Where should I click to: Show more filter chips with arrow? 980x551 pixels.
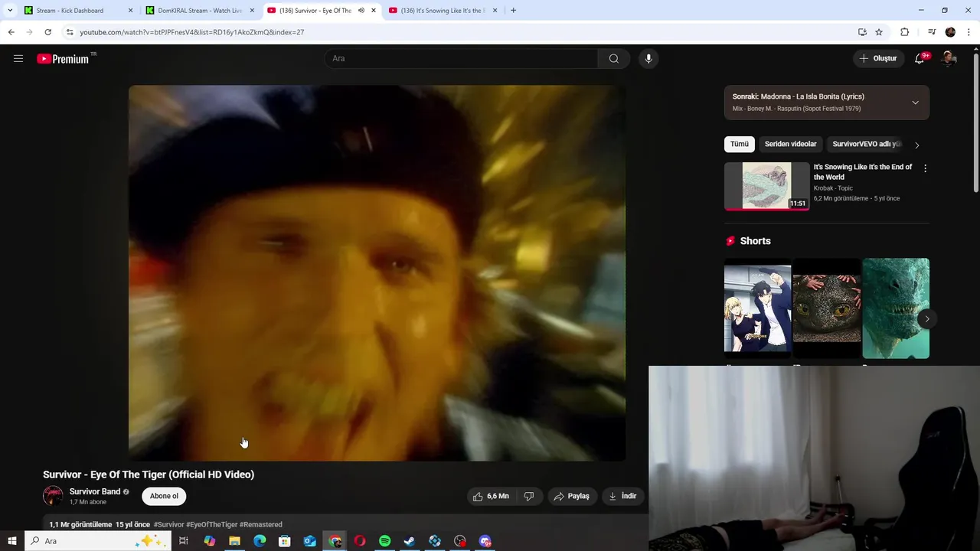[916, 145]
